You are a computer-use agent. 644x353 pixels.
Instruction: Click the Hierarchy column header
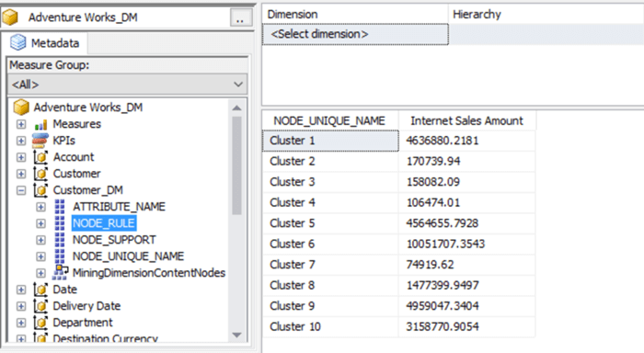546,15
